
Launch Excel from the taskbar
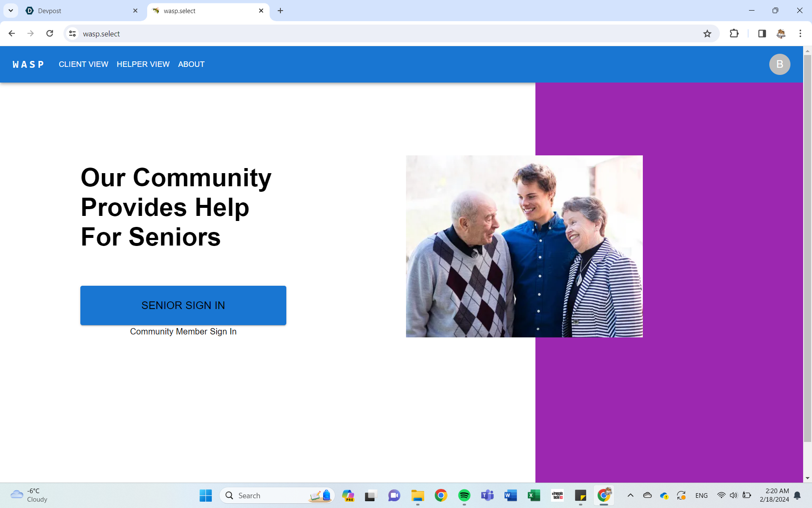534,495
